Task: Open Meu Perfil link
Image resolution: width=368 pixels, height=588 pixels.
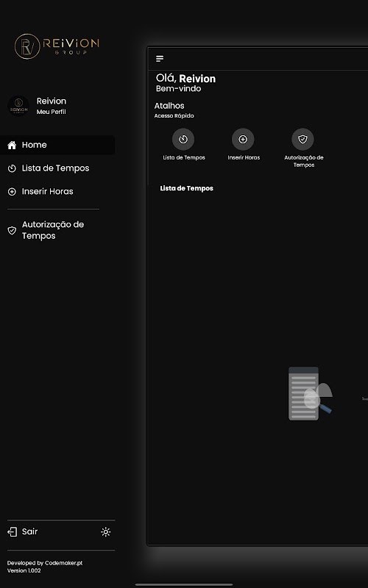Action: [x=51, y=112]
